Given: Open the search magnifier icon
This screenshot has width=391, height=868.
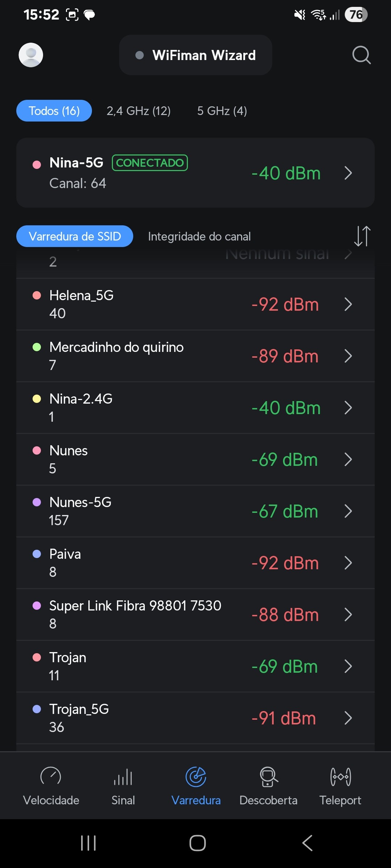Looking at the screenshot, I should [361, 55].
